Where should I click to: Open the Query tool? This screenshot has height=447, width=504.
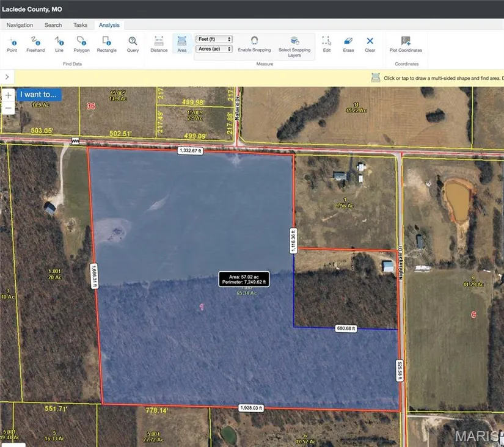tap(133, 43)
